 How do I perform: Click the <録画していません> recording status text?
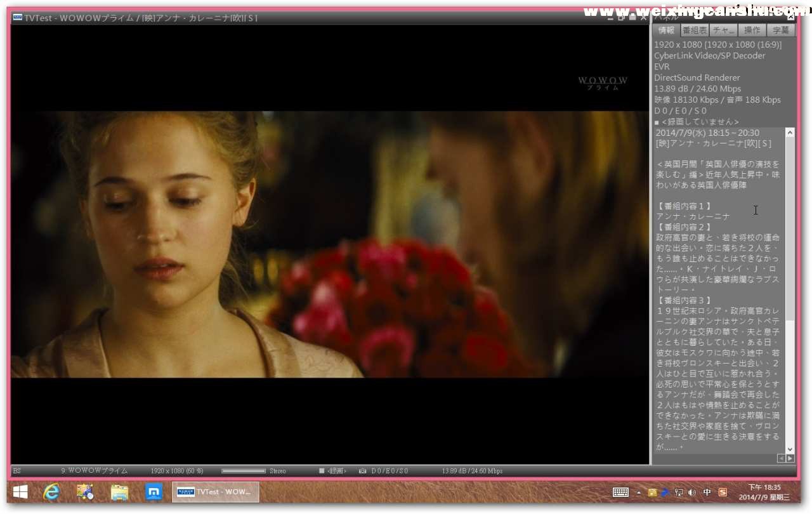(700, 122)
